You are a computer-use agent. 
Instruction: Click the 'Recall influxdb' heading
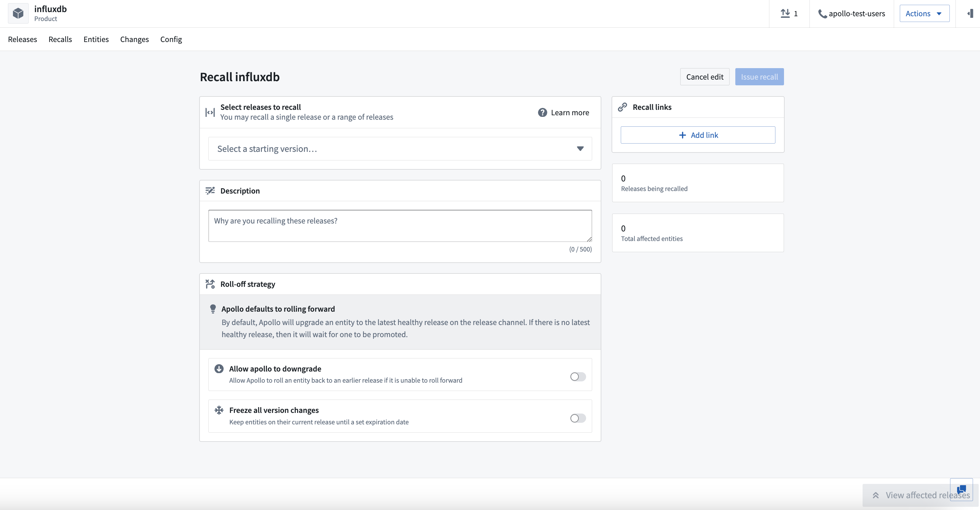240,77
